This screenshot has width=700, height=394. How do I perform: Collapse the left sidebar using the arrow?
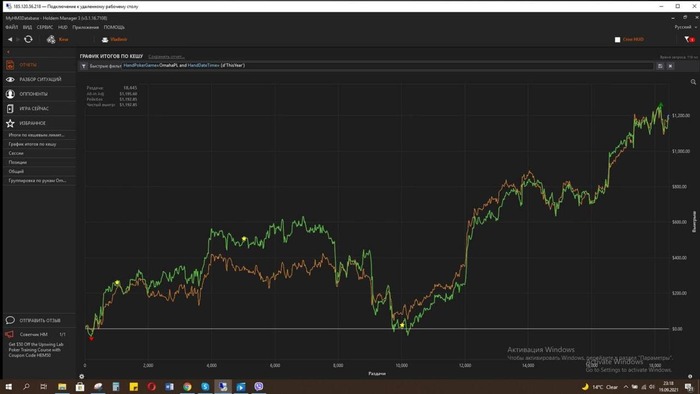[8, 52]
